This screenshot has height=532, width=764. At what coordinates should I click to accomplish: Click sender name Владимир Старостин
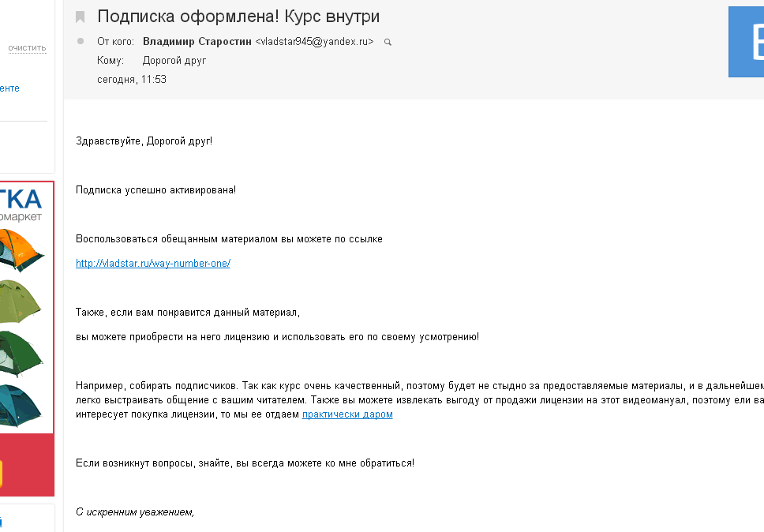[x=197, y=41]
